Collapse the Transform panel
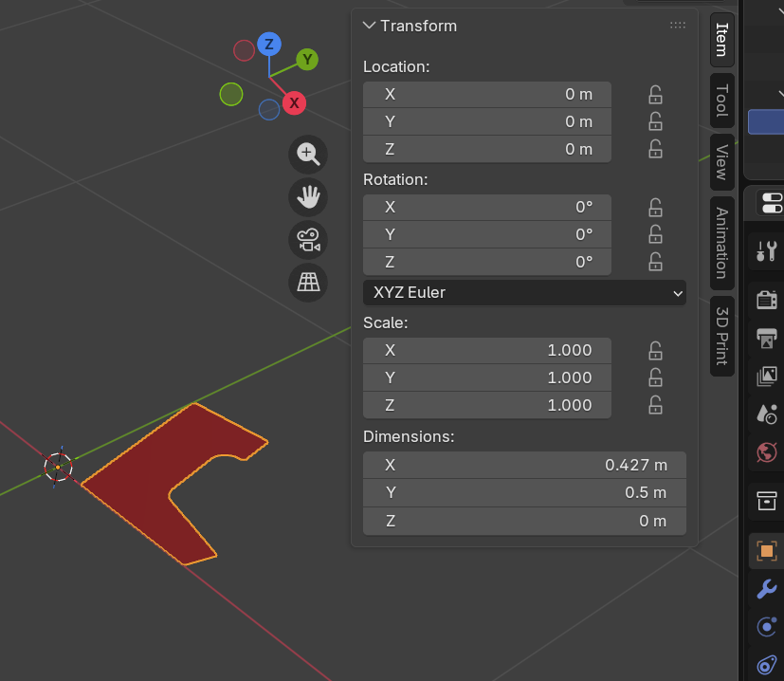This screenshot has height=681, width=784. 370,26
